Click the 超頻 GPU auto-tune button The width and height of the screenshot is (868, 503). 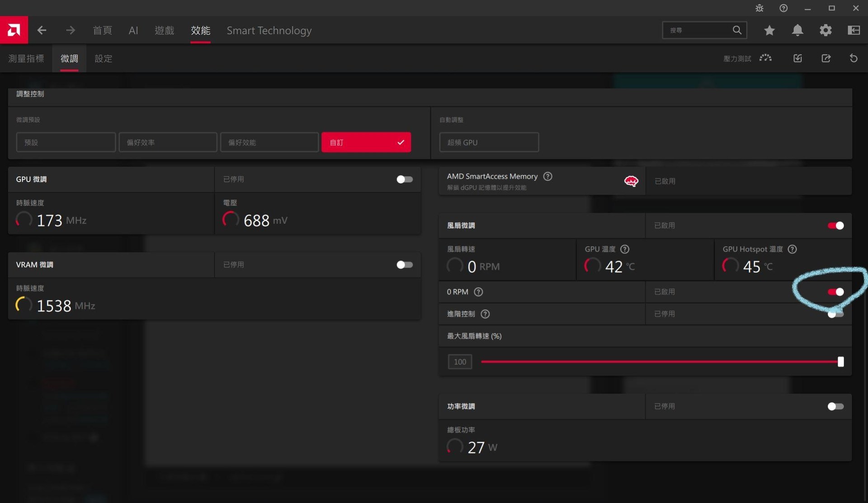[x=489, y=142]
